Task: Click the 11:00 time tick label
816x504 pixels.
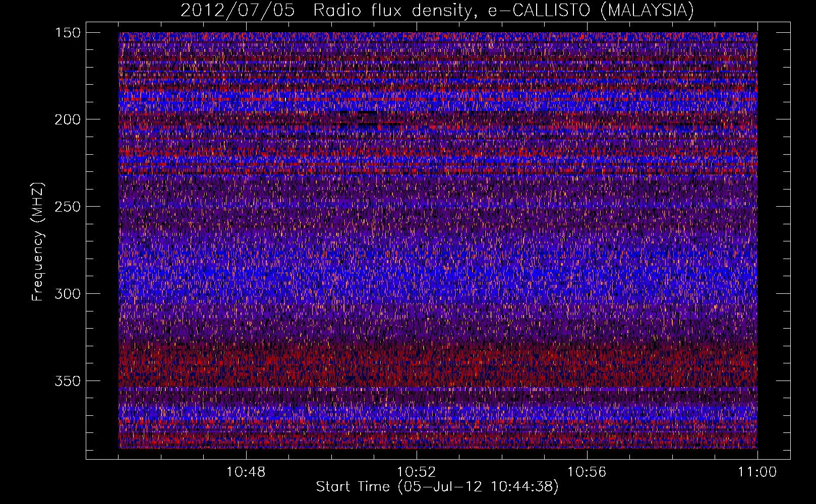Action: (x=757, y=472)
